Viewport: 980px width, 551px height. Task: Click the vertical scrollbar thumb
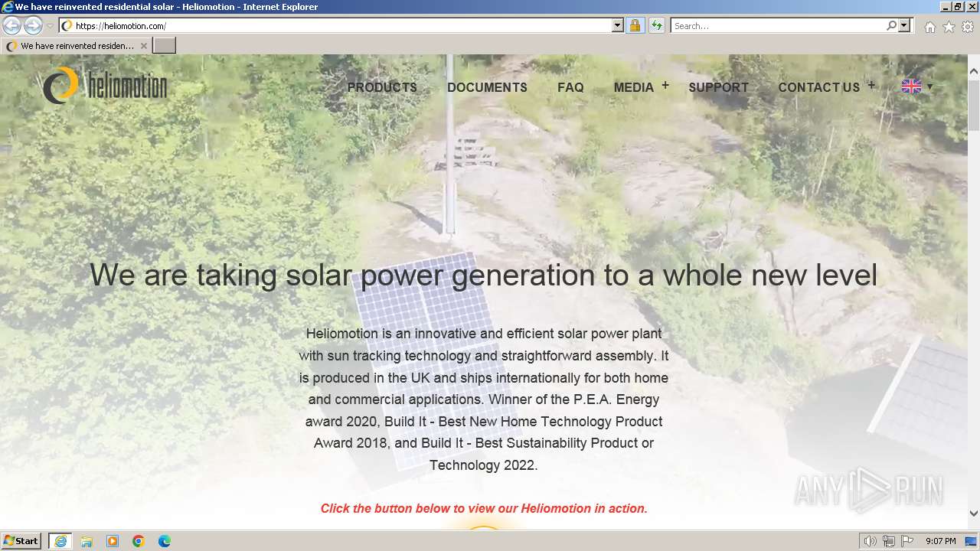[x=974, y=104]
